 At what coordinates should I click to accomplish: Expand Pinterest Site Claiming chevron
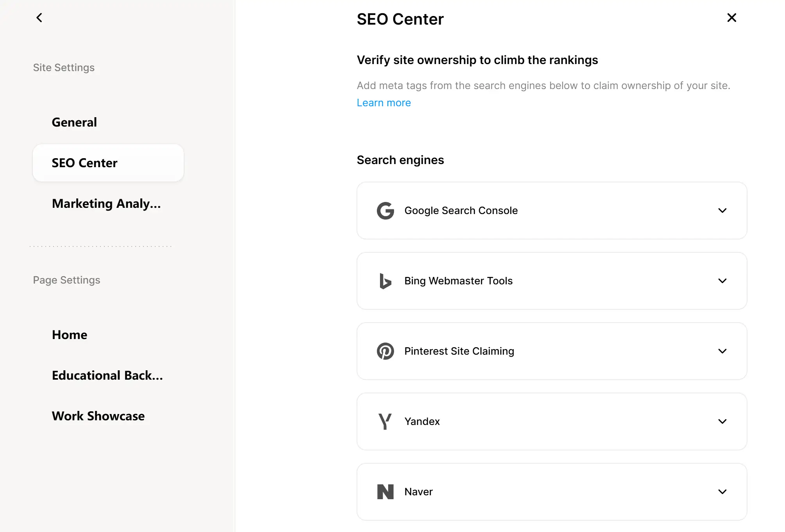[x=722, y=351]
